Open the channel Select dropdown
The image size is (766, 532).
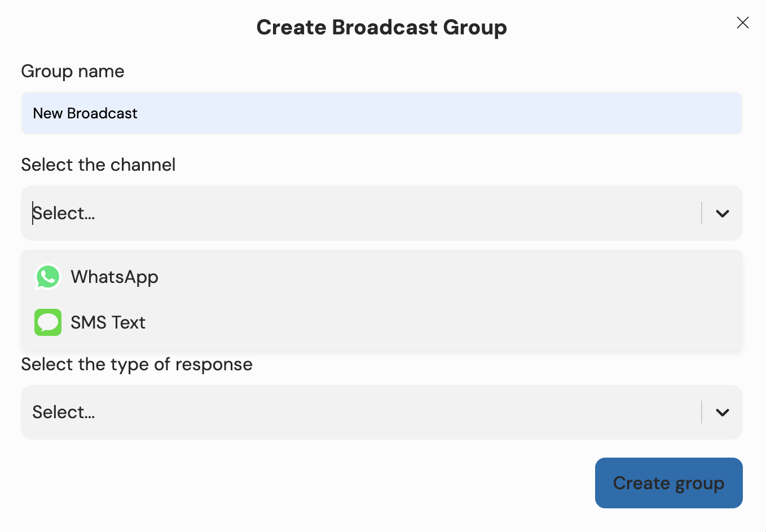[382, 213]
